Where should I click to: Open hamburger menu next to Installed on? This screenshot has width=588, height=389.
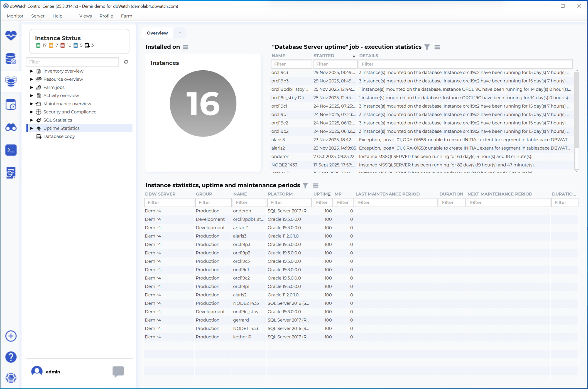point(185,47)
